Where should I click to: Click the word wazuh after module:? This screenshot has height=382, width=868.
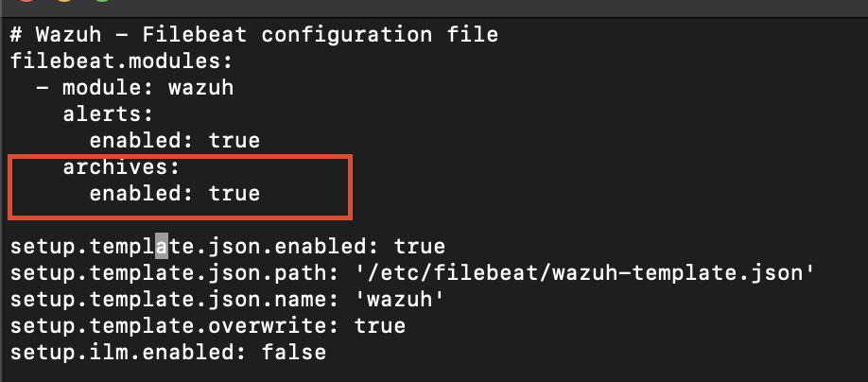tap(201, 88)
